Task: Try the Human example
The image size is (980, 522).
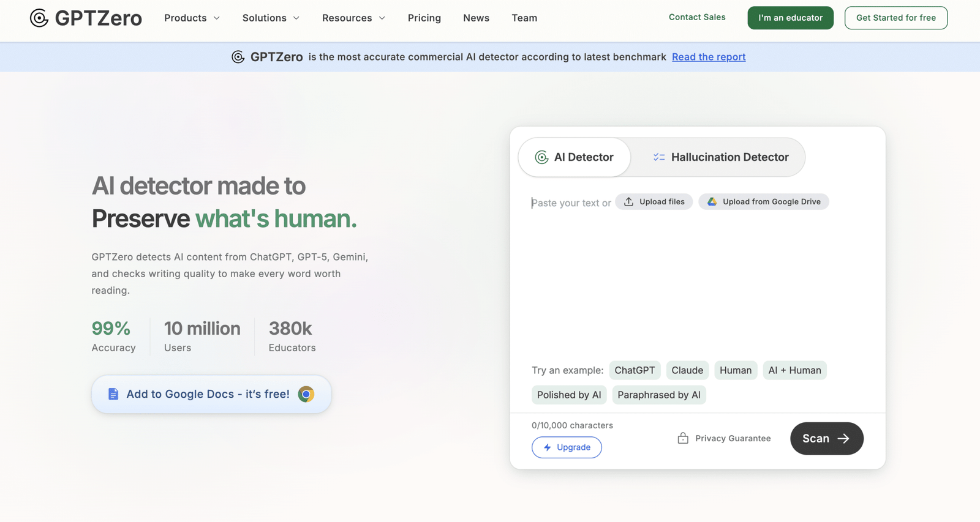Action: coord(736,370)
